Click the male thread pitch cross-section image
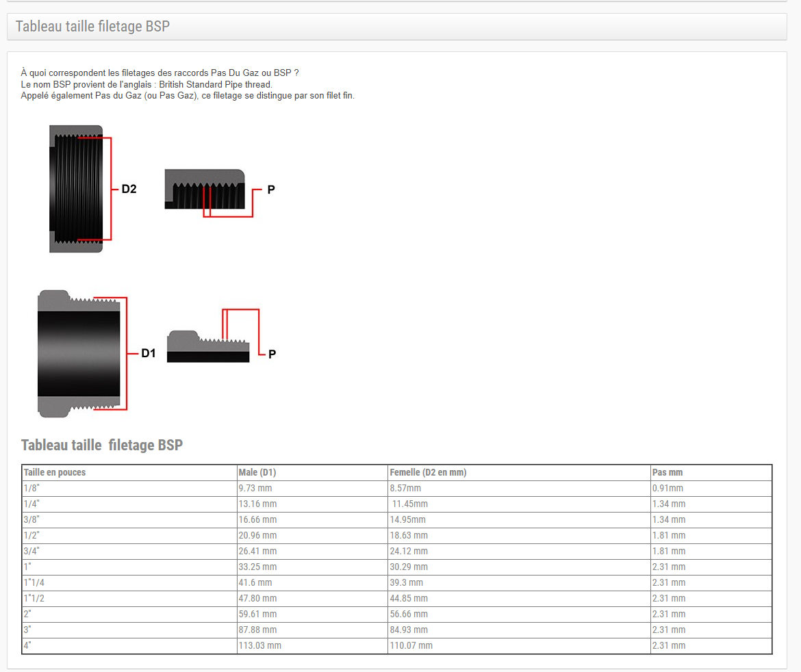Viewport: 801px width, 672px height. [208, 346]
